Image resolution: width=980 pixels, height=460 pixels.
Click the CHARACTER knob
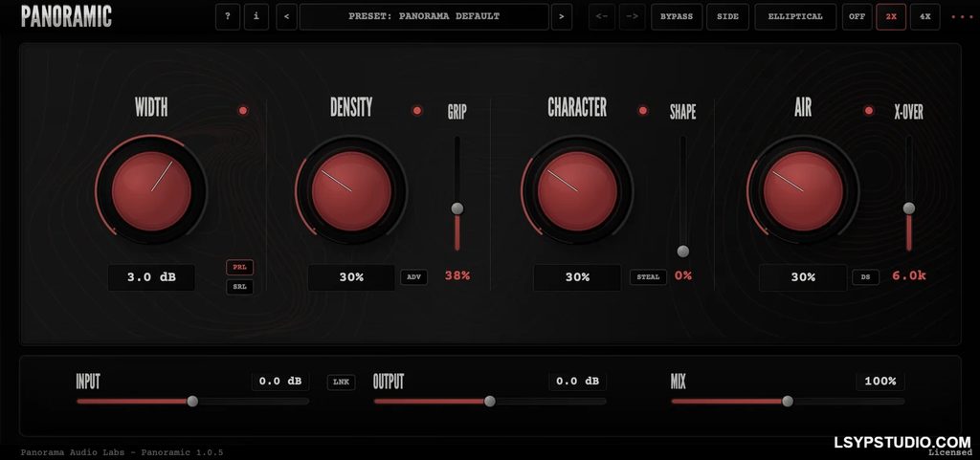(x=577, y=190)
